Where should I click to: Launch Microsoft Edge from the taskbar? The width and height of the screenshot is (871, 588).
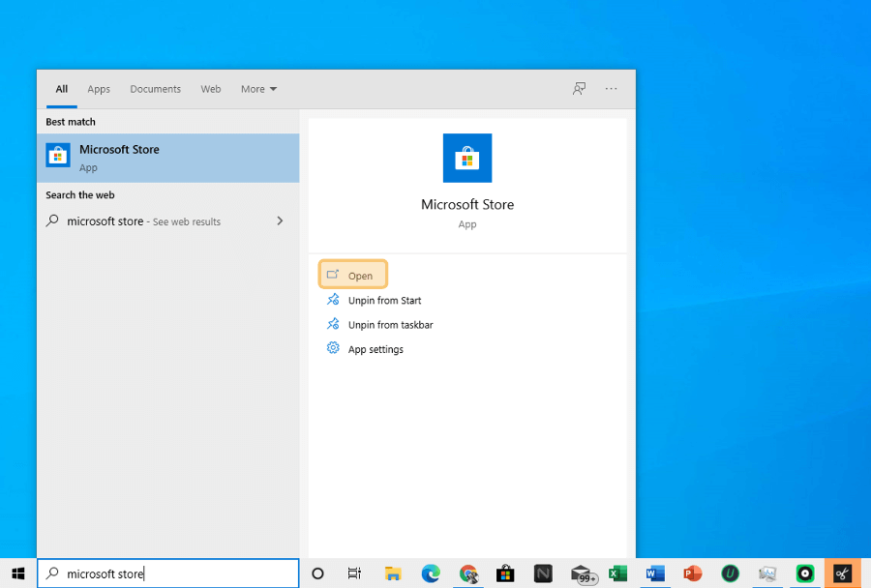pyautogui.click(x=431, y=573)
